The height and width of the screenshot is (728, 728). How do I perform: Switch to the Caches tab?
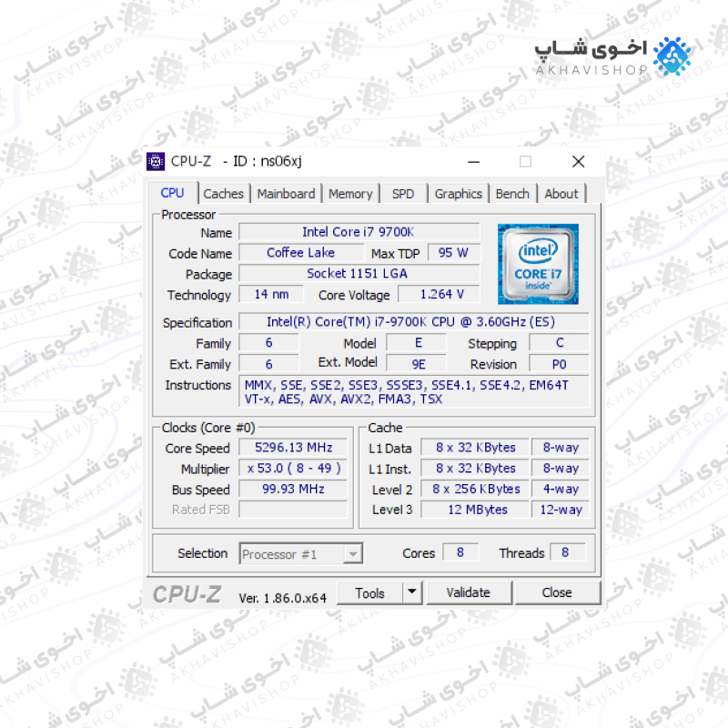pyautogui.click(x=223, y=194)
